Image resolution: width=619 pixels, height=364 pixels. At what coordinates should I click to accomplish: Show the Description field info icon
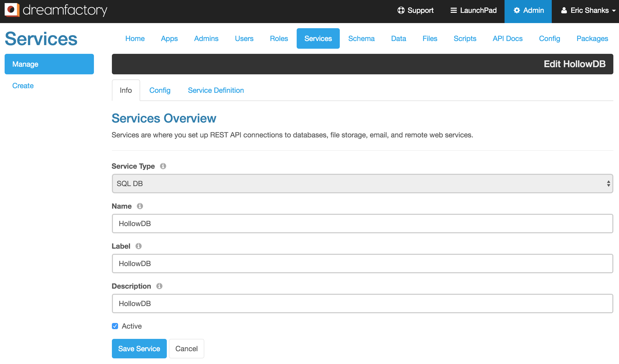tap(159, 286)
